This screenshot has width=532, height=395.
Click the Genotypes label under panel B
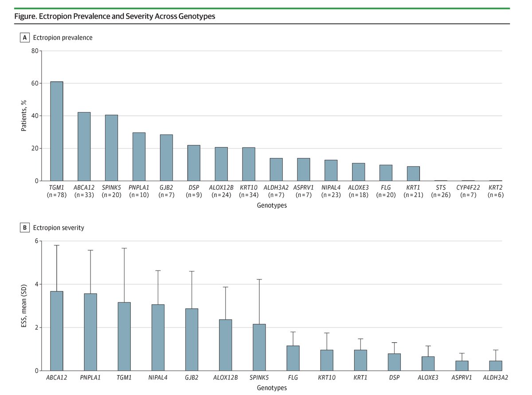272,388
